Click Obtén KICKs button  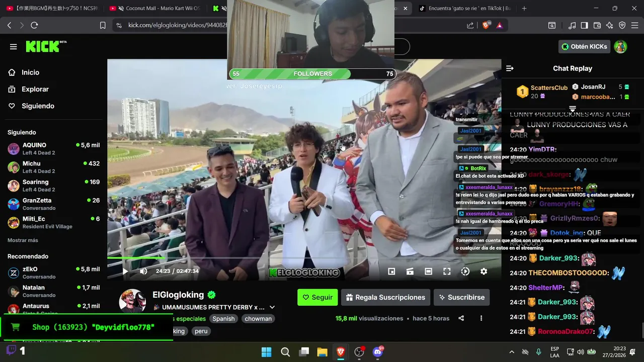click(584, 46)
